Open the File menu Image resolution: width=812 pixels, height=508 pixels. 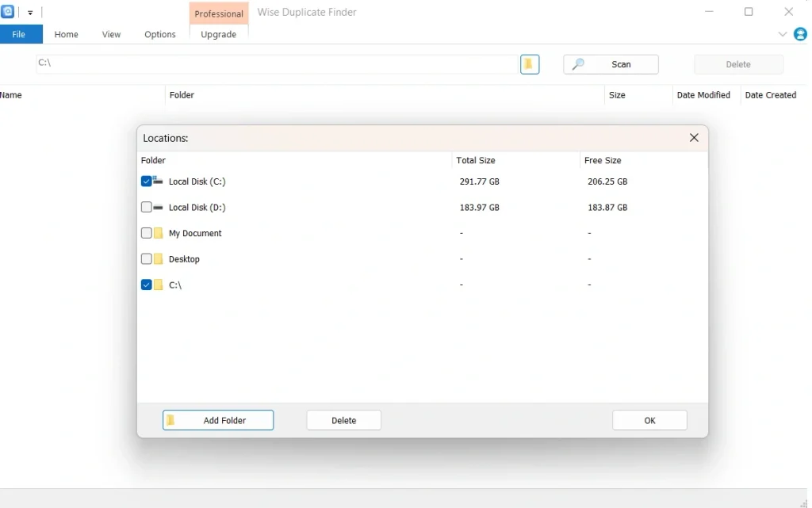click(19, 34)
